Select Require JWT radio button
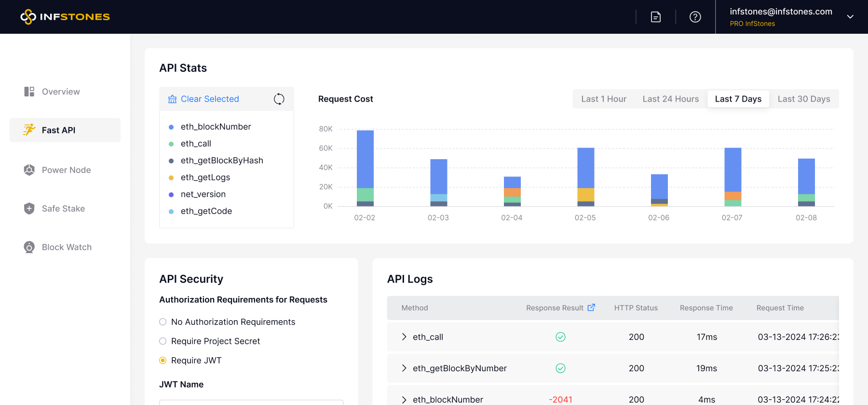The image size is (868, 405). pos(163,361)
